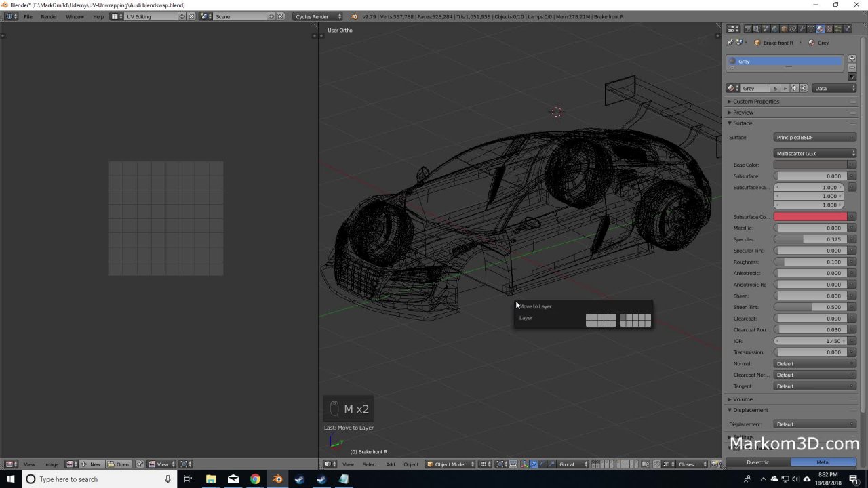Click the F fake-user button for Grey material

coord(785,88)
